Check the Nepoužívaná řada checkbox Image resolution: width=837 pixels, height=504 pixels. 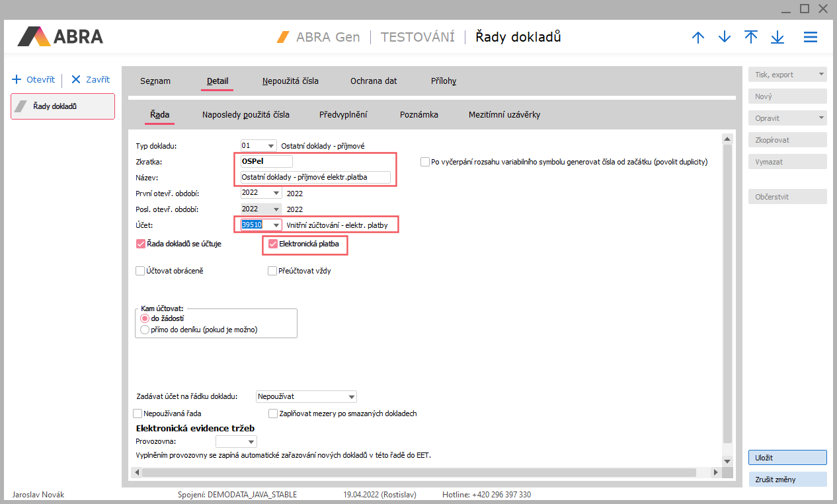tap(138, 414)
